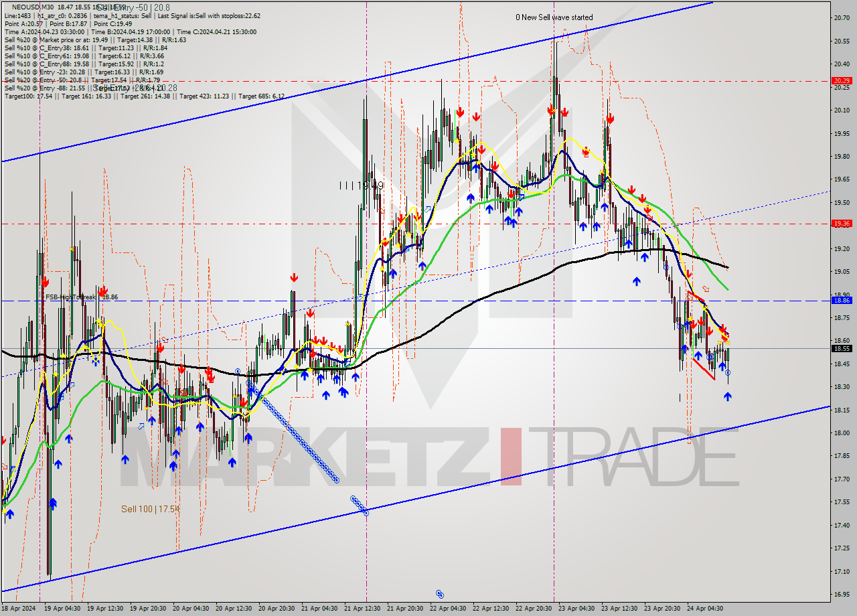Click the 17.10 price axis label
857x616 pixels.
click(x=842, y=571)
